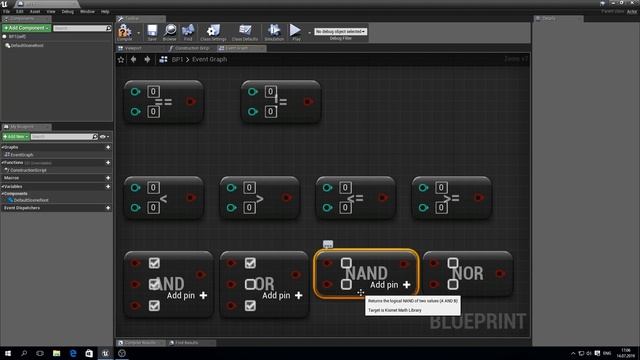Click the My Blueprint search field
Screen dimensions: 640x360
(64, 136)
